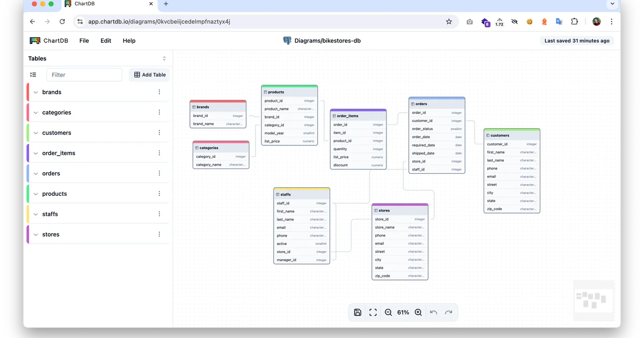Screen dimensions: 644x338
Task: Click the redo arrow icon
Action: 449,312
